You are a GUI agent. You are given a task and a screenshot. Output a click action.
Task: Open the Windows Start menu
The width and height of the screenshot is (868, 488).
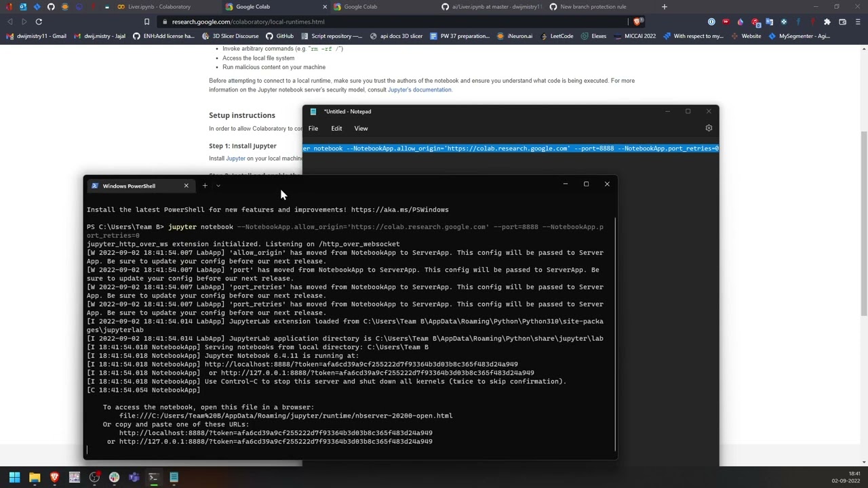click(14, 478)
